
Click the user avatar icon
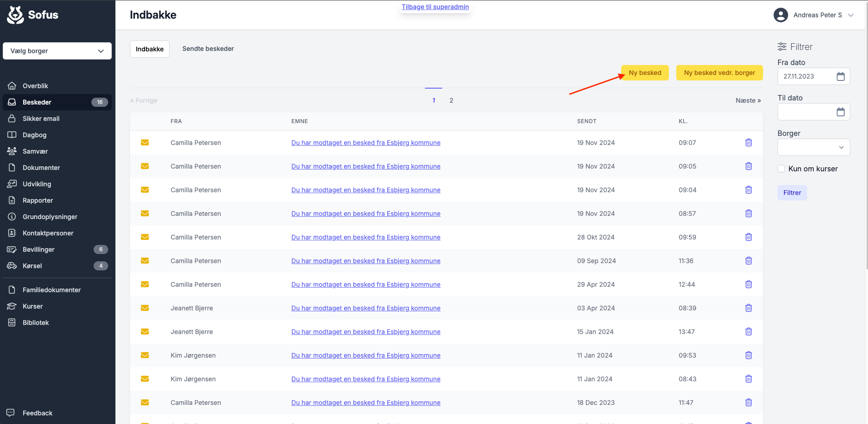[780, 15]
